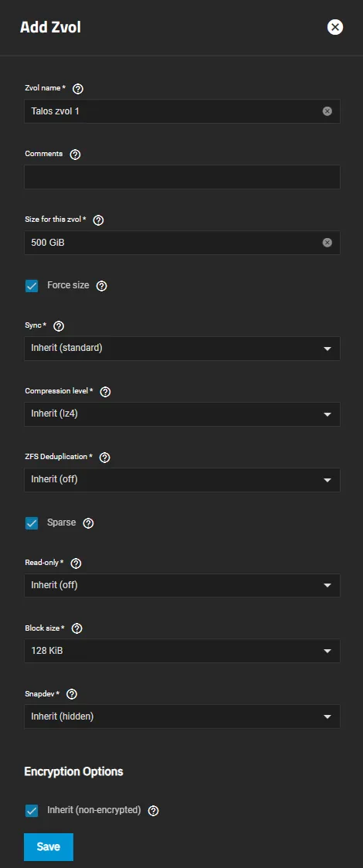Show help for Comments field
Screen dimensions: 363x868
coord(76,155)
